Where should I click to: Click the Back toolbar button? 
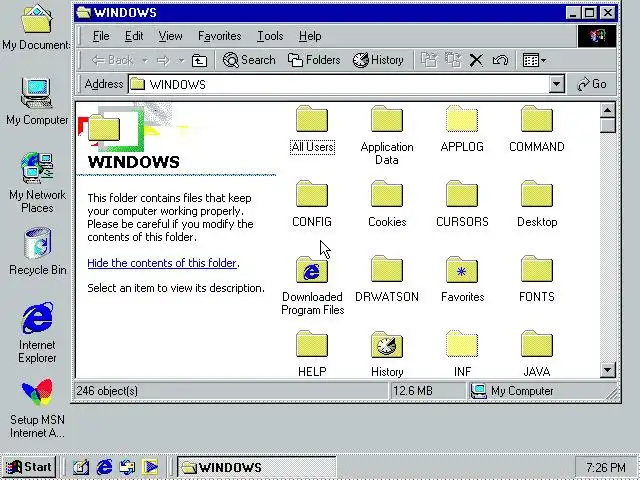pos(112,60)
